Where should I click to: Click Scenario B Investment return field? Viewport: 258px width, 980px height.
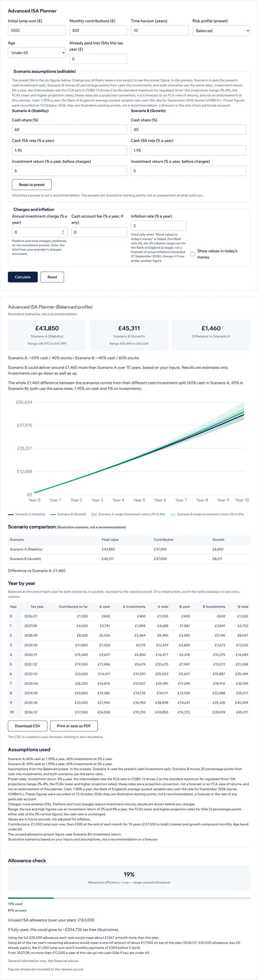(188, 171)
